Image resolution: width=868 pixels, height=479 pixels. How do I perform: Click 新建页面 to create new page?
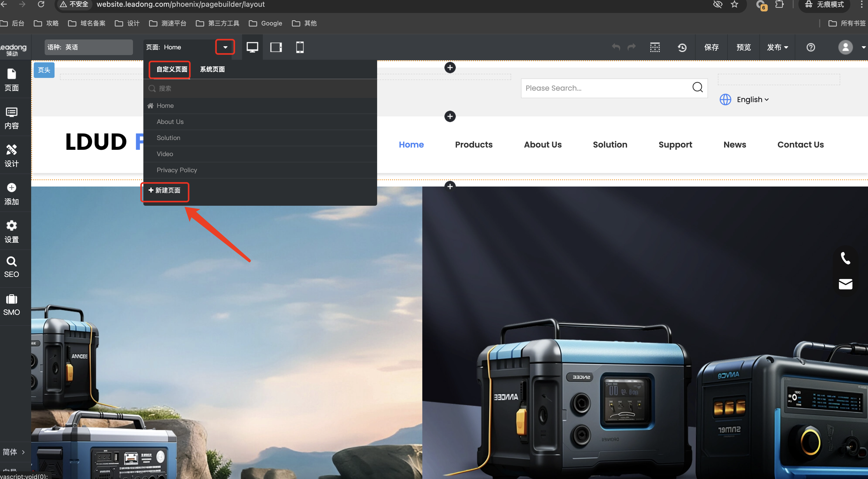tap(165, 190)
